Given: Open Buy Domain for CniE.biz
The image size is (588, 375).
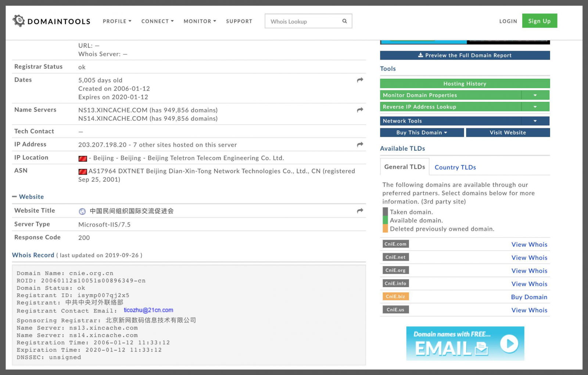Looking at the screenshot, I should tap(529, 297).
